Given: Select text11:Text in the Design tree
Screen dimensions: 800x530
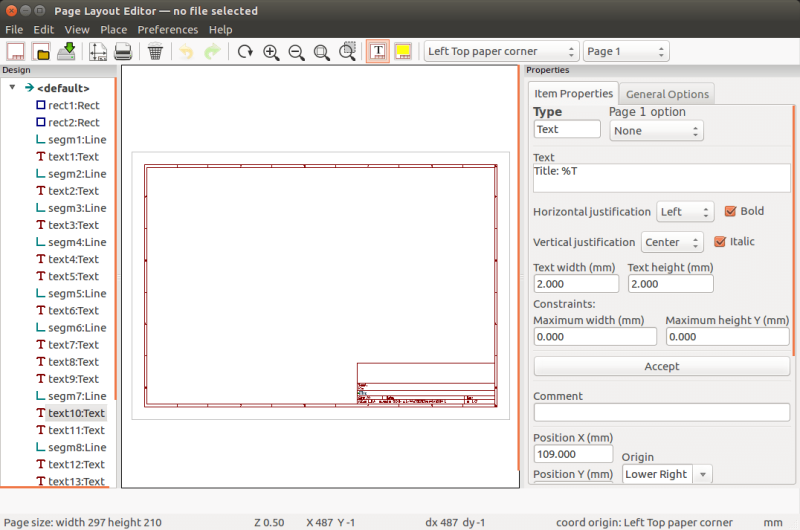Looking at the screenshot, I should click(x=76, y=430).
